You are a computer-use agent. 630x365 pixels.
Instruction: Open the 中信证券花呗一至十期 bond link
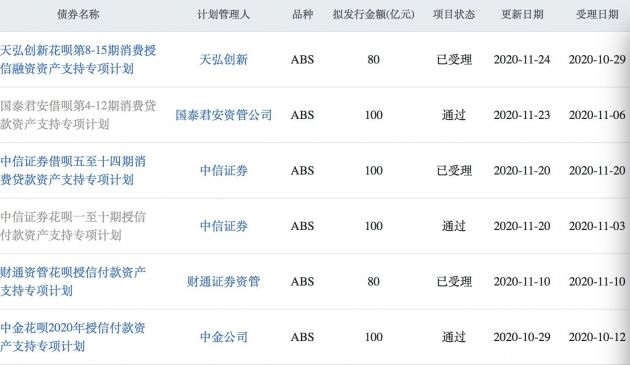coord(73,226)
